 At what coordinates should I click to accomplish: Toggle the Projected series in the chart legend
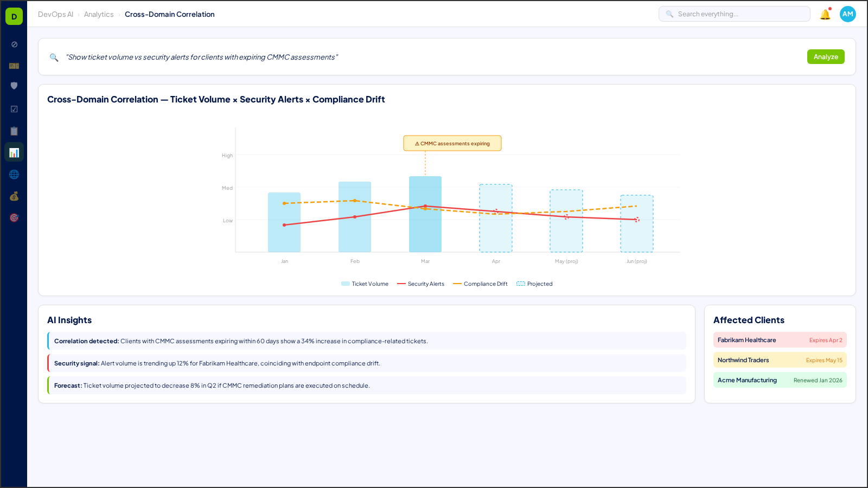click(534, 284)
